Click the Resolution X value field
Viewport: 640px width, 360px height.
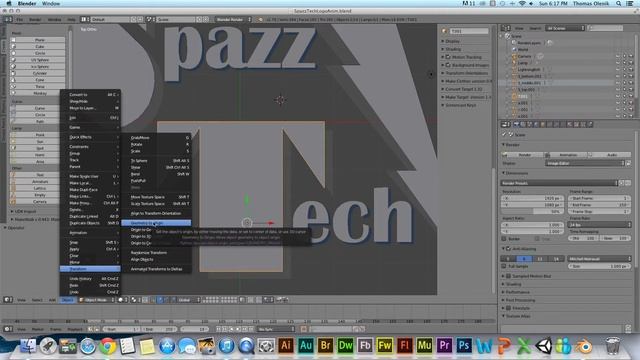point(533,198)
